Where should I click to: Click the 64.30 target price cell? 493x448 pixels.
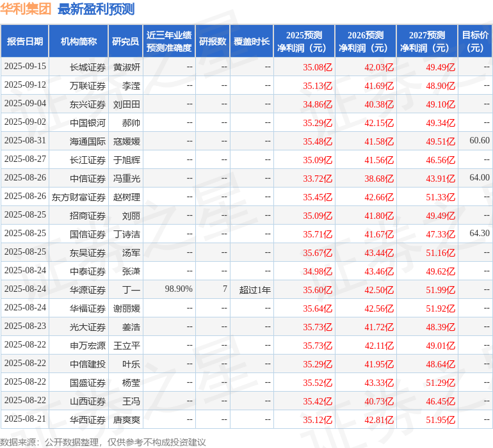(x=479, y=234)
